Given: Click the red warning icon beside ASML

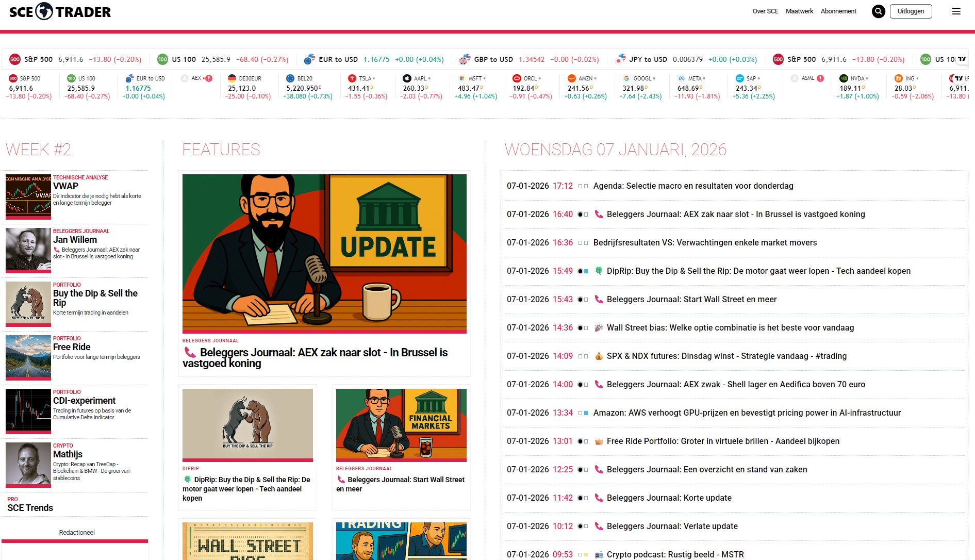Looking at the screenshot, I should (x=820, y=78).
